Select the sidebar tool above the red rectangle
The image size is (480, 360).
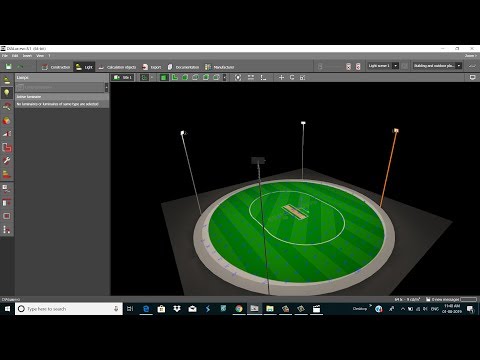pos(7,202)
